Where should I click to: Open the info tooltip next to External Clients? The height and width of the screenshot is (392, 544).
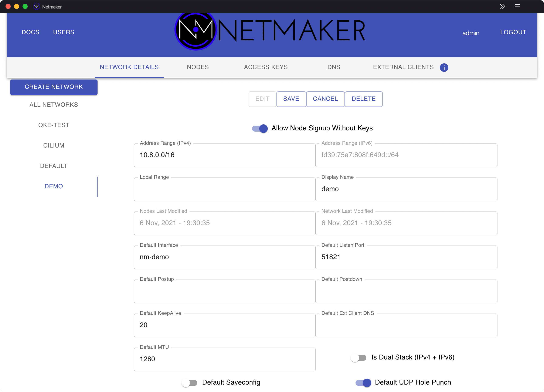point(444,67)
